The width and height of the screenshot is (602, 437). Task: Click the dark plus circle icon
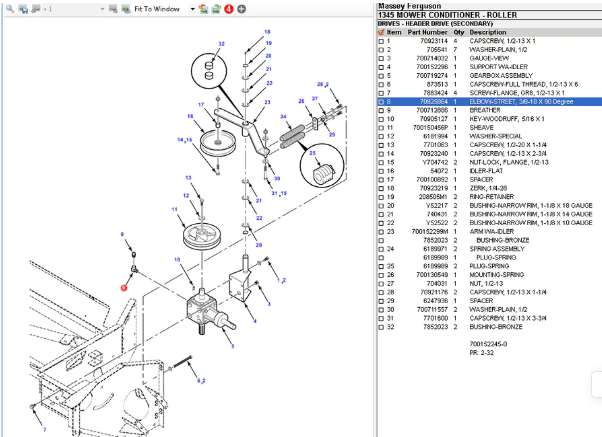coord(241,8)
